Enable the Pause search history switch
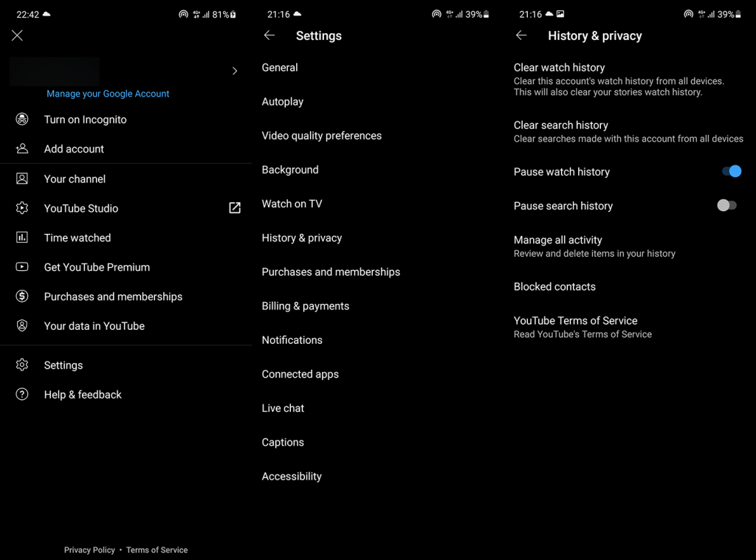Viewport: 756px width, 560px height. pos(726,205)
